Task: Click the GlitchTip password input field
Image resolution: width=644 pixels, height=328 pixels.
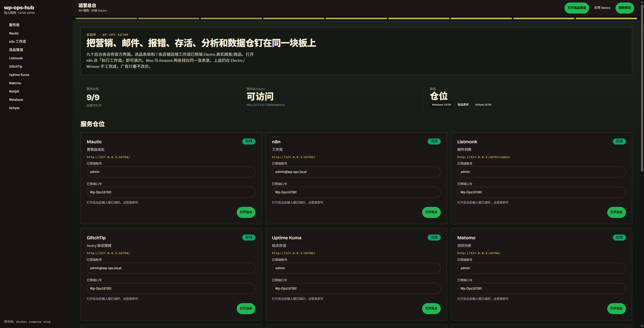Action: tap(171, 289)
